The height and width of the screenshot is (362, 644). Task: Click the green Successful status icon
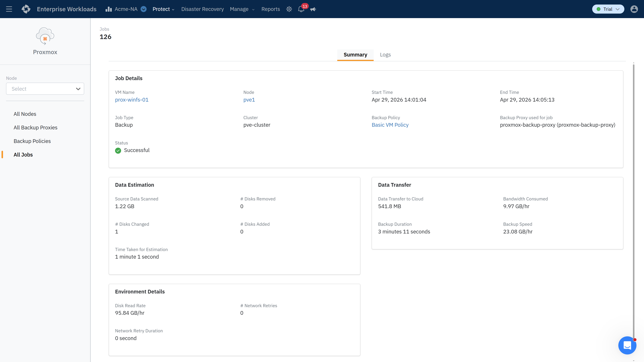(x=118, y=150)
